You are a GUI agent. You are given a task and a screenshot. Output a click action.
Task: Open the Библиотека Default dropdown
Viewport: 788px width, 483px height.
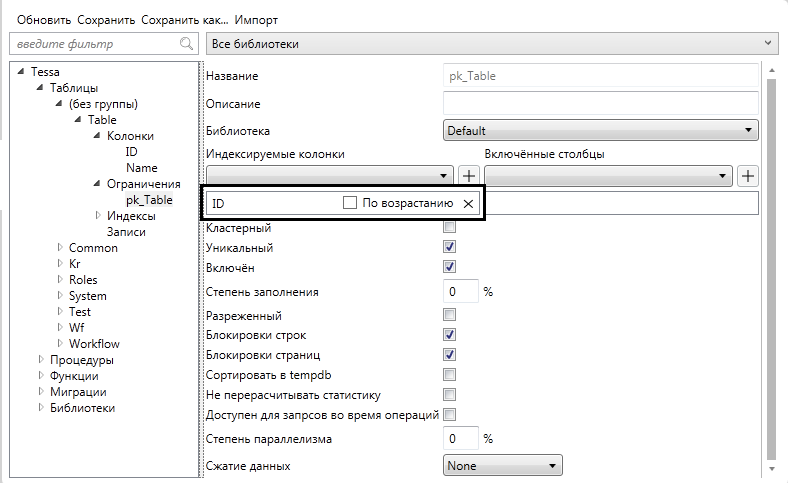point(600,130)
